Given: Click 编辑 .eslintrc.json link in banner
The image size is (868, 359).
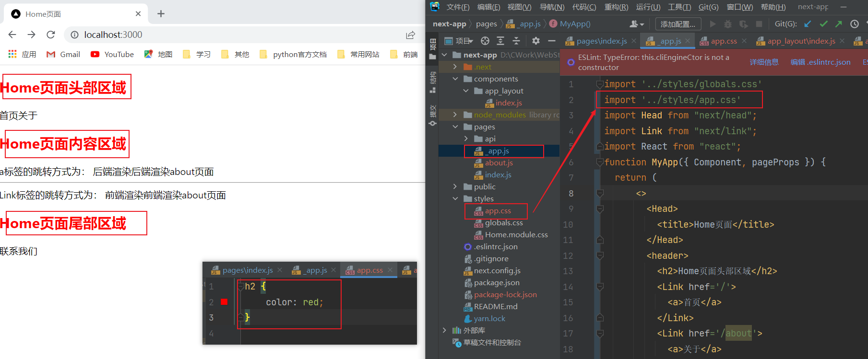Looking at the screenshot, I should [x=820, y=62].
